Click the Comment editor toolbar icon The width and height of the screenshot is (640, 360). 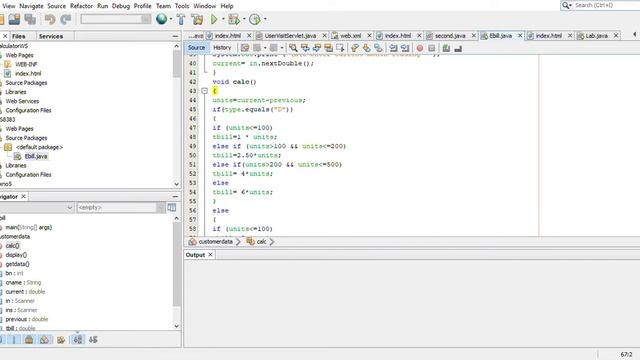(446, 48)
